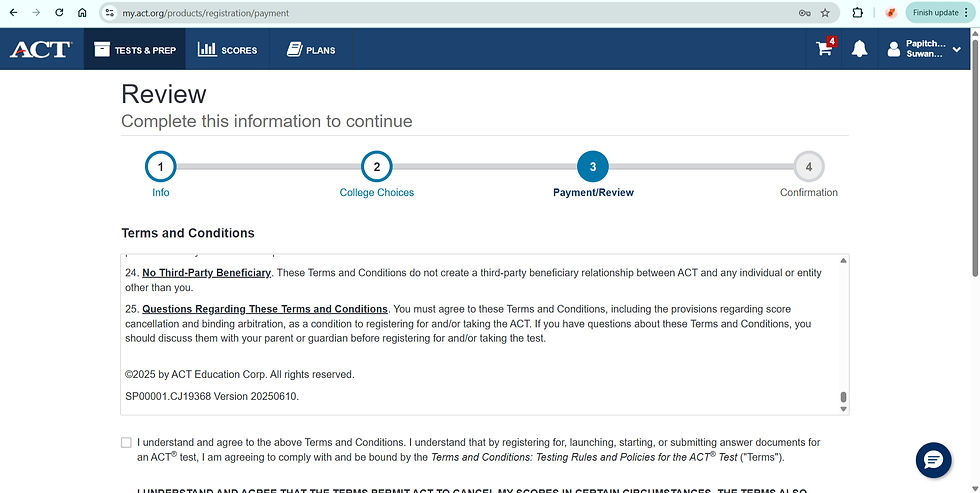Click Complete this information to continue subtitle
Screen dimensions: 980x493
(x=267, y=121)
